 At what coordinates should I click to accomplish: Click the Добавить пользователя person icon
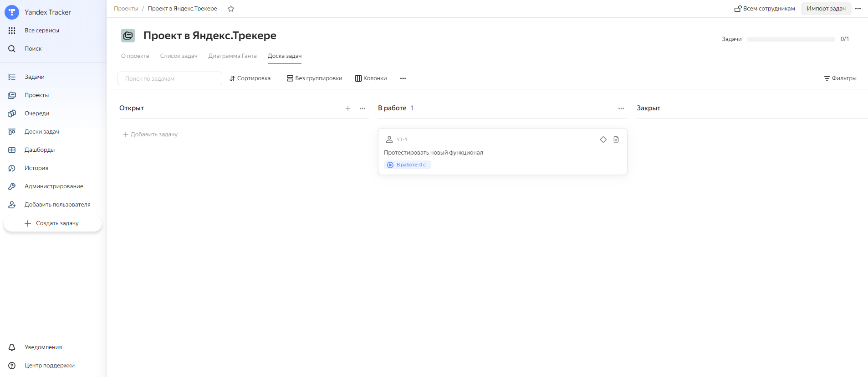pos(12,205)
